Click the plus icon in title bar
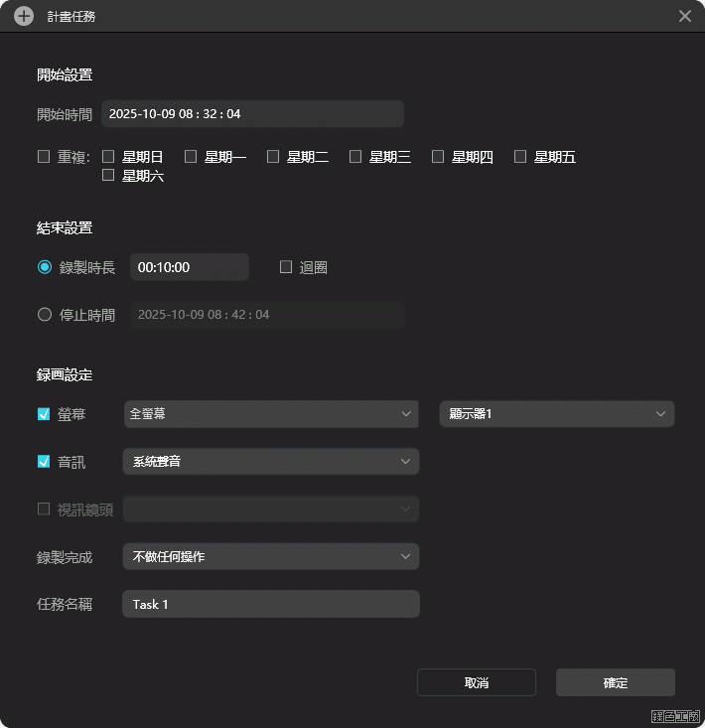Viewport: 705px width, 728px height. [x=24, y=17]
